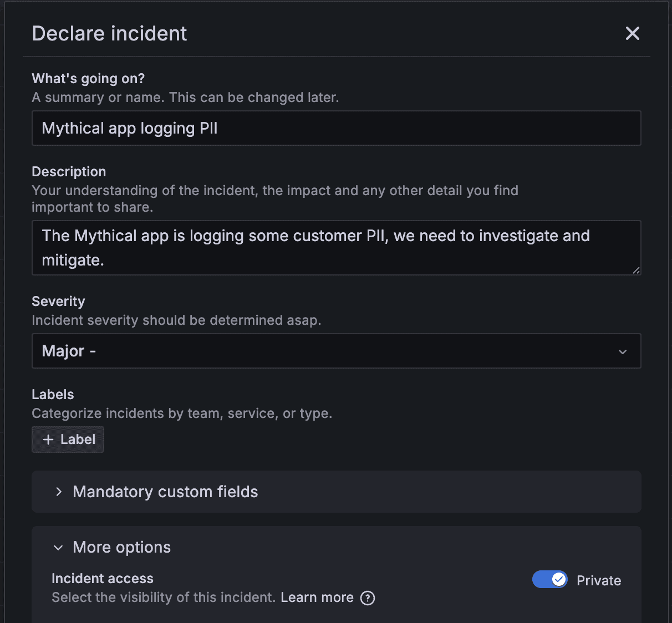
Task: Click the chevron on the Severity dropdown
Action: point(622,351)
